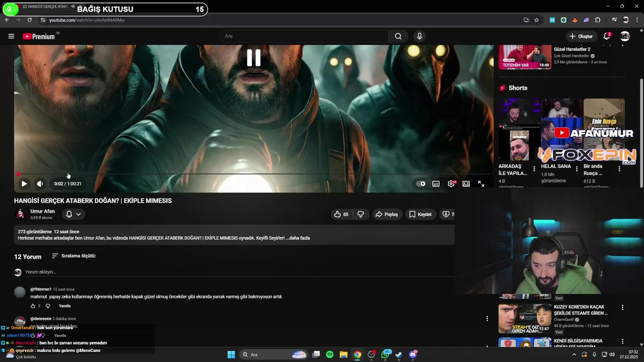Click the search magnifier button
Viewport: 644px width, 362px height.
click(x=398, y=36)
